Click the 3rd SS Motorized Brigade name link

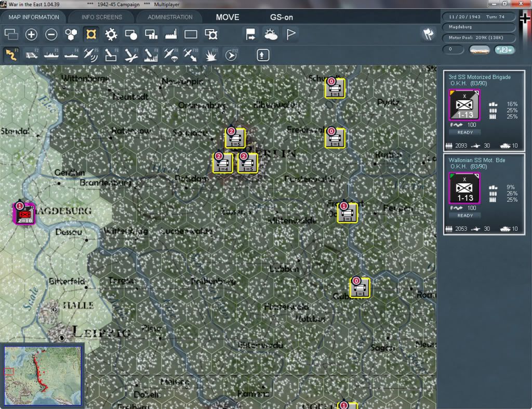480,77
